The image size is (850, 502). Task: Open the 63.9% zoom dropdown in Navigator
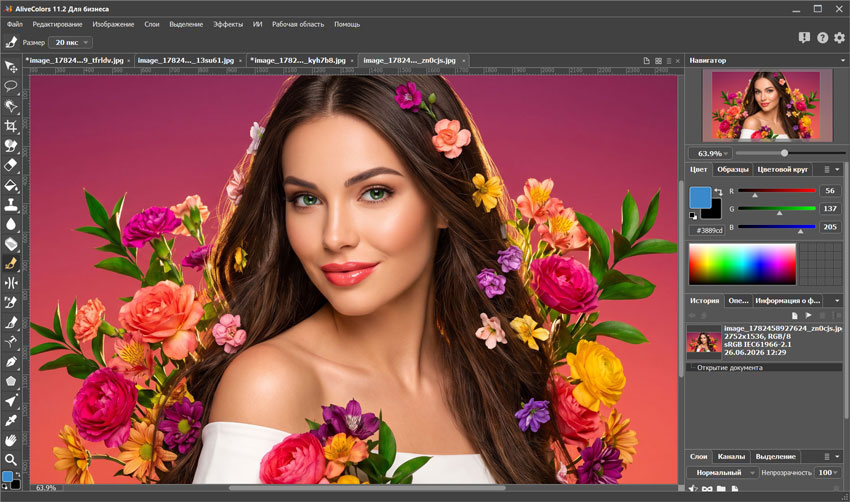[x=711, y=153]
